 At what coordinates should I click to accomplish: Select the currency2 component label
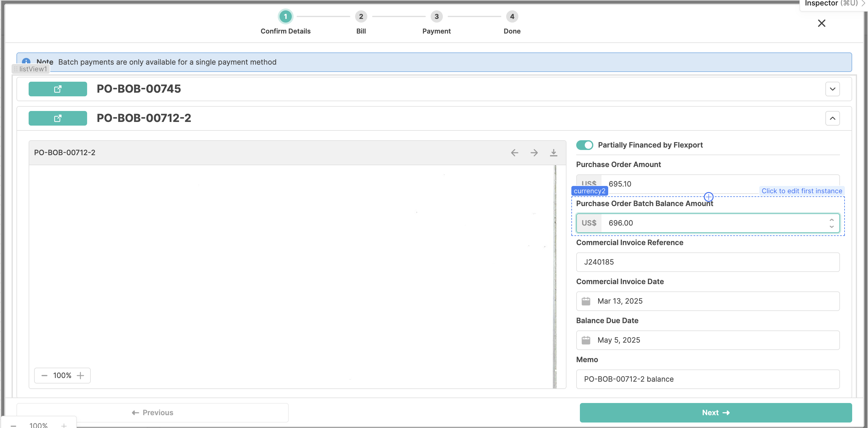589,191
